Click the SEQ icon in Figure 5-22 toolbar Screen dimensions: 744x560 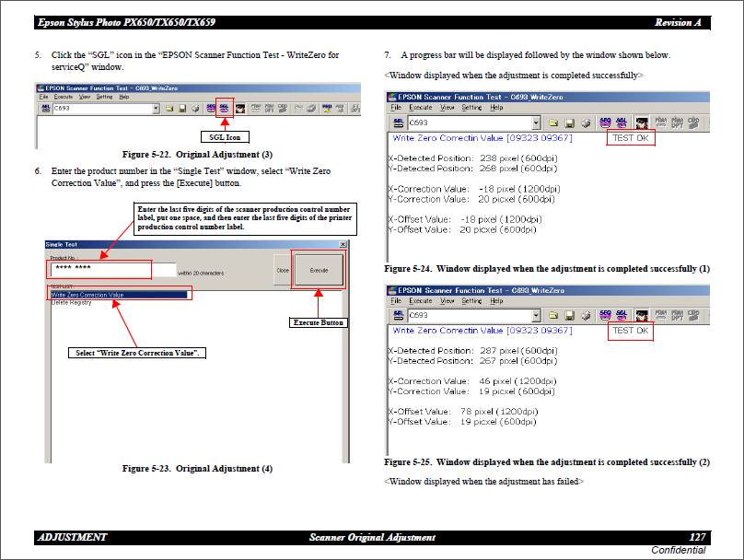click(x=211, y=108)
